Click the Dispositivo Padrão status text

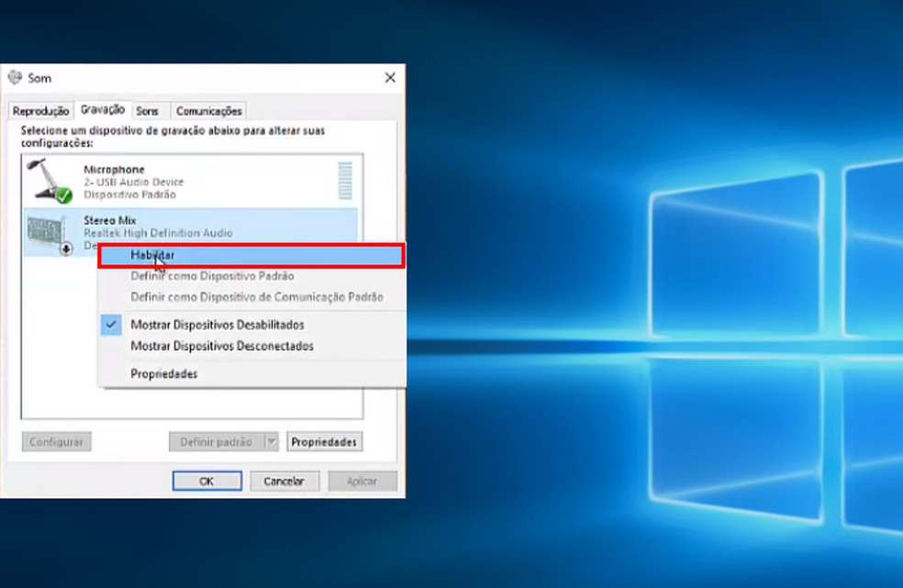(129, 194)
